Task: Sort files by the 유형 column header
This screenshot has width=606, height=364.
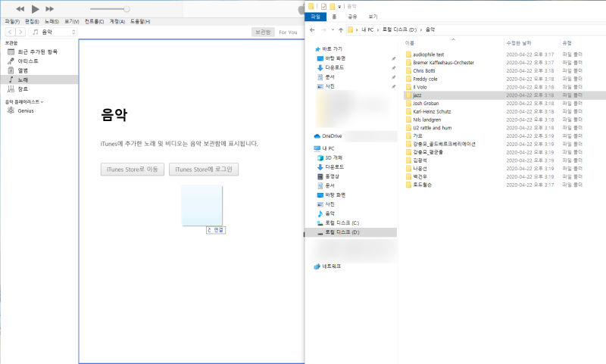Action: [x=567, y=43]
